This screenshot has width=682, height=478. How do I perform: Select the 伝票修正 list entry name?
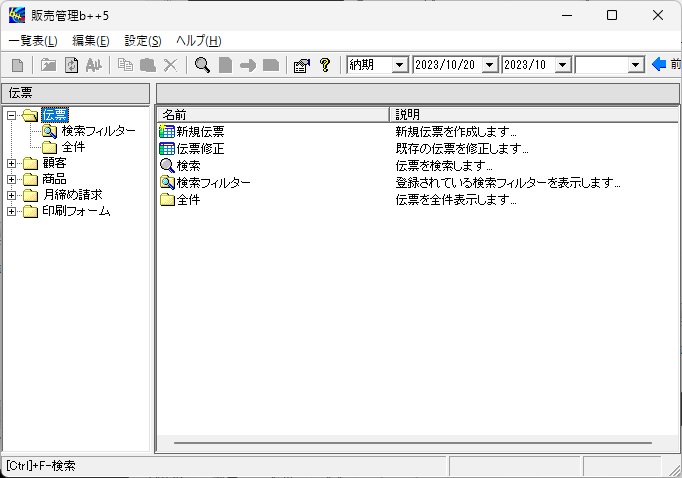[200, 148]
